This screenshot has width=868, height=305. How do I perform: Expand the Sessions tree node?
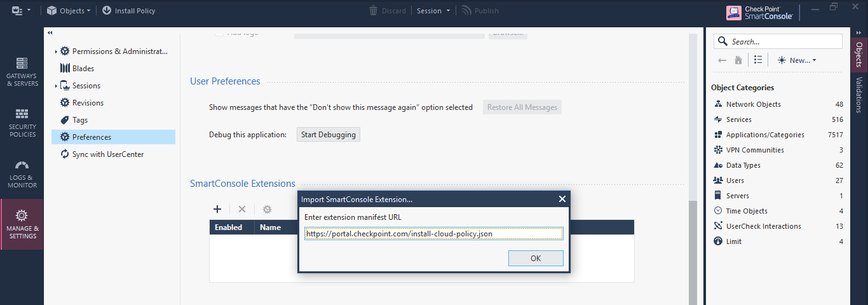coord(56,86)
